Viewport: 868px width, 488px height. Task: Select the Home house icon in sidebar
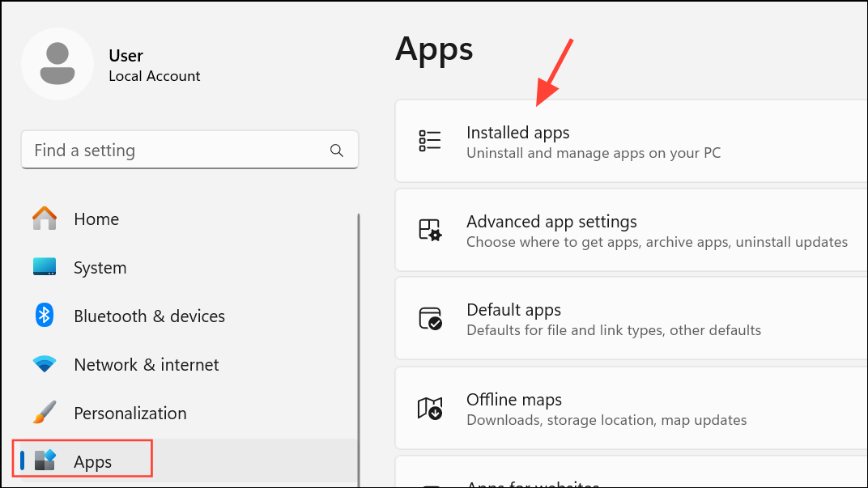44,219
